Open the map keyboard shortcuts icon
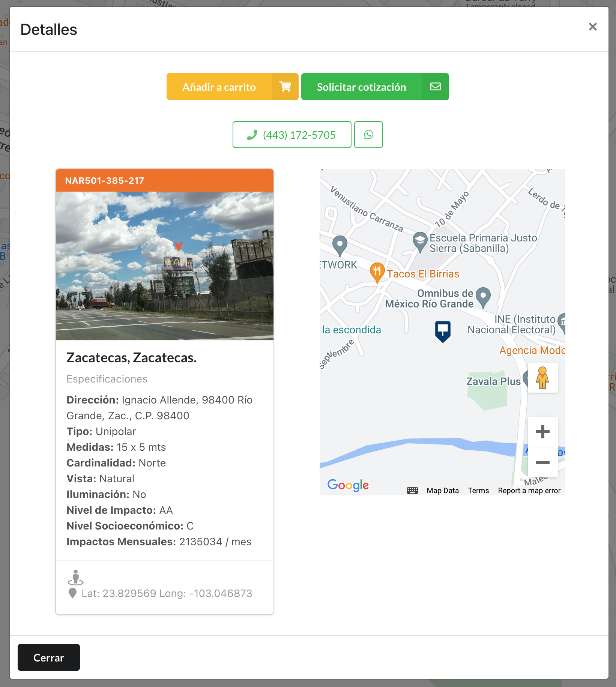 pyautogui.click(x=412, y=490)
